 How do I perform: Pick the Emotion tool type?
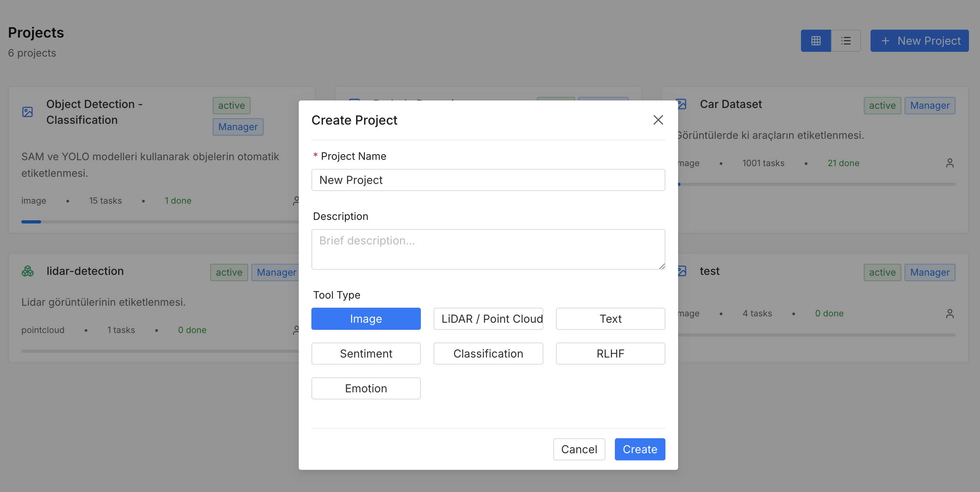coord(366,388)
